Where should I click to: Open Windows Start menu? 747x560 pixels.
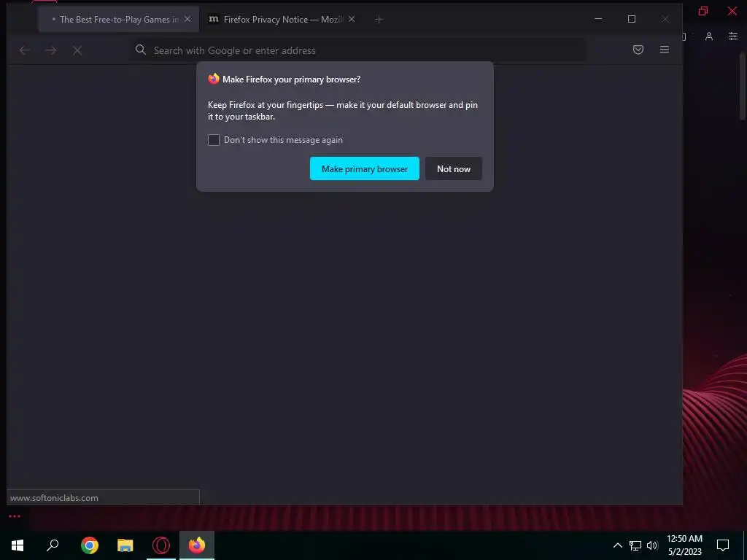[18, 545]
